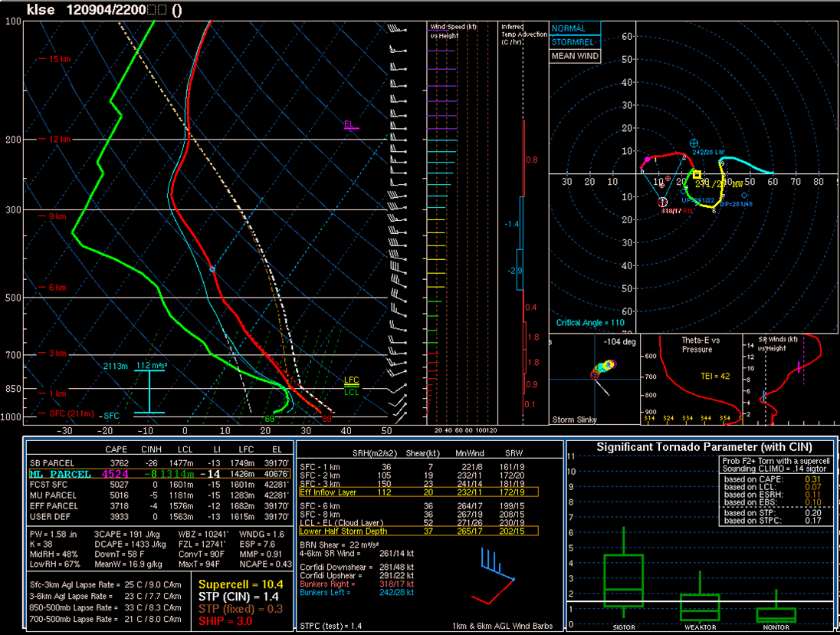This screenshot has width=840, height=635.
Task: Click the NCAPE = 0.43 value
Action: tap(265, 564)
